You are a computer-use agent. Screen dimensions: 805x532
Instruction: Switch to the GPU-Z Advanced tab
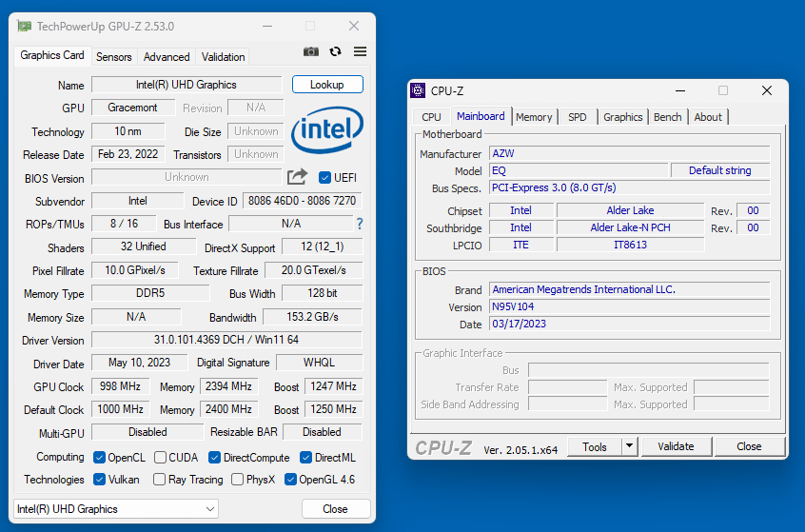tap(167, 57)
